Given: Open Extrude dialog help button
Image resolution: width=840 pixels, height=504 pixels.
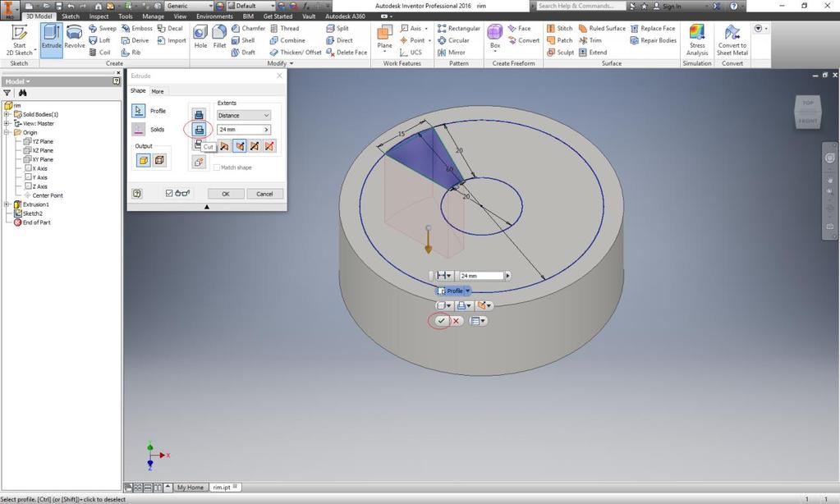Looking at the screenshot, I should coord(137,194).
